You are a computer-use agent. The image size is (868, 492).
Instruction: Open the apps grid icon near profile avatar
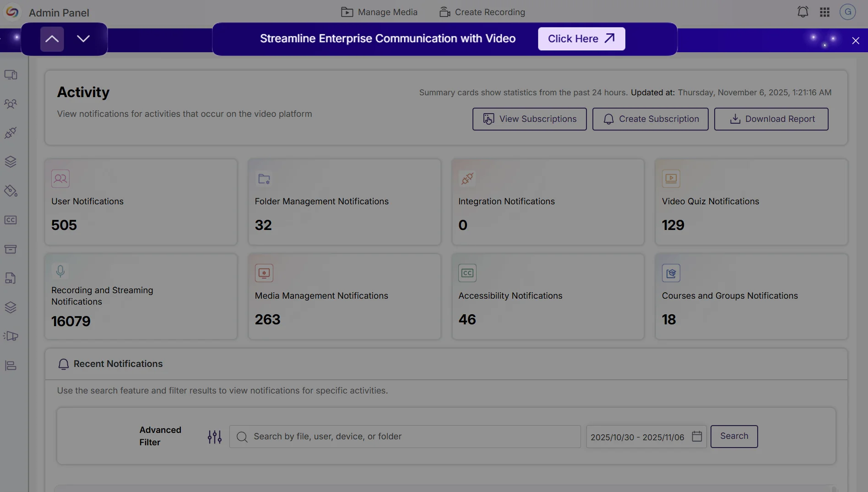[825, 12]
